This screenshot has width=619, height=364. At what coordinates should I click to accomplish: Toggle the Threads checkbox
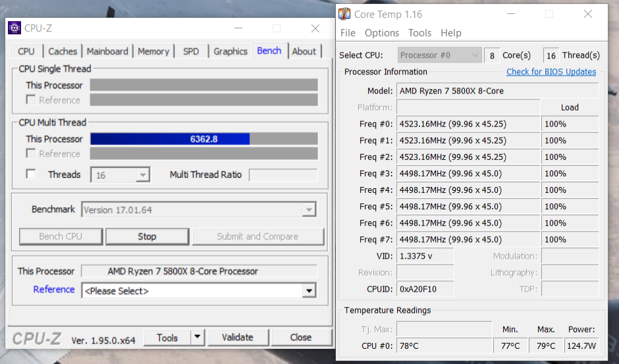click(31, 174)
